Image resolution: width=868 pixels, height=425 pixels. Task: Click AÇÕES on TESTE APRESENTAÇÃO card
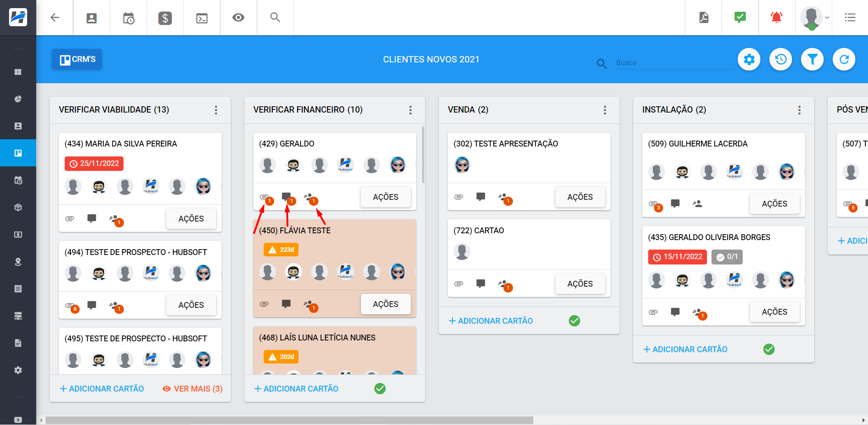click(x=580, y=197)
